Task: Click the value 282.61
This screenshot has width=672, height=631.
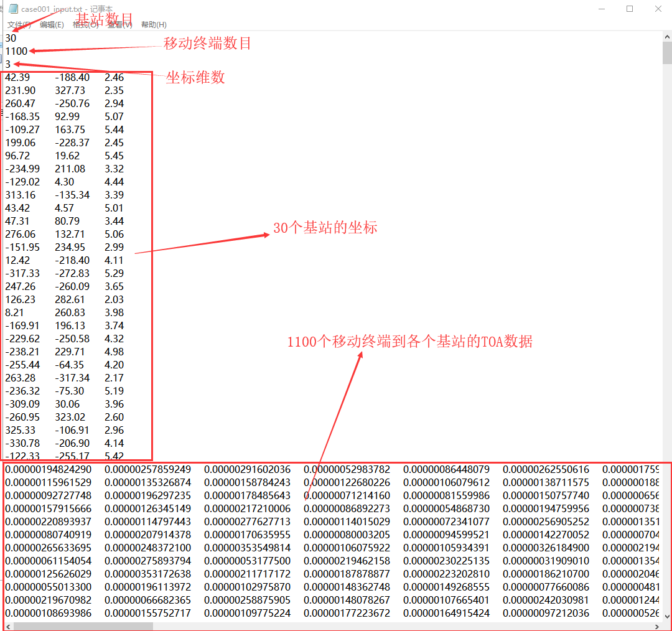Action: [70, 300]
